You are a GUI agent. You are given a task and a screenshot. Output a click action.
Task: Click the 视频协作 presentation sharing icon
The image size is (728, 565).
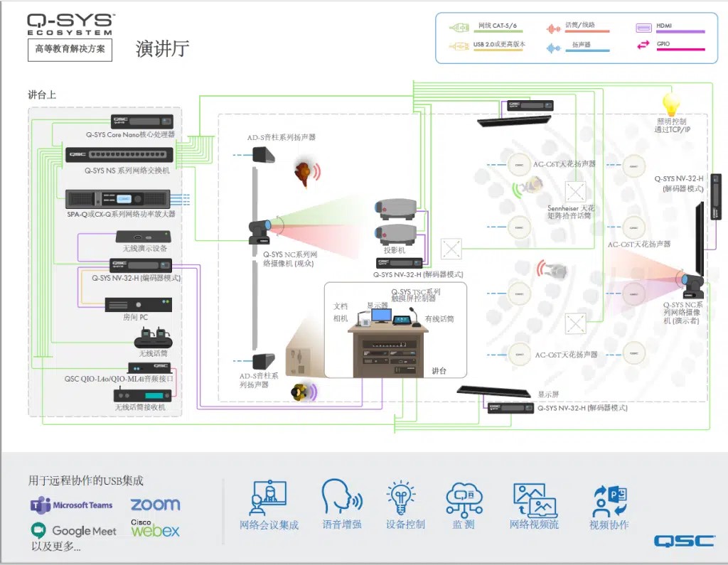pyautogui.click(x=610, y=501)
